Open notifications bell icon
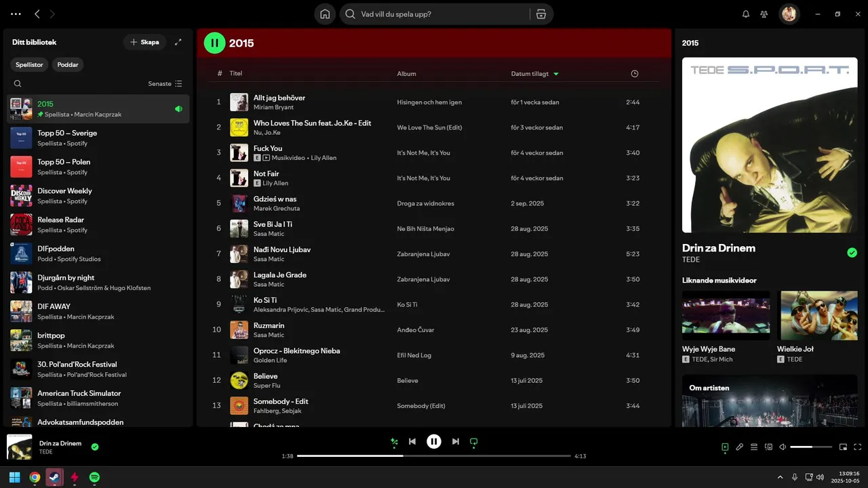This screenshot has width=868, height=488. click(746, 14)
